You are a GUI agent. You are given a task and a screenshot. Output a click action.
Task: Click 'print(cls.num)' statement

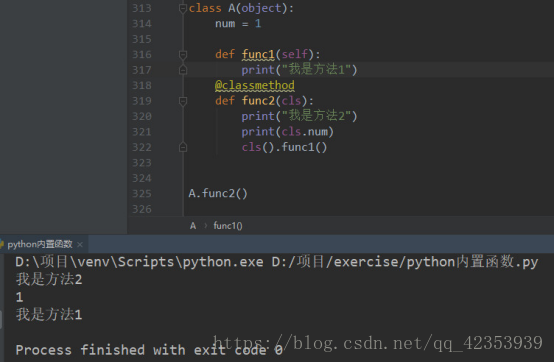[x=288, y=132]
